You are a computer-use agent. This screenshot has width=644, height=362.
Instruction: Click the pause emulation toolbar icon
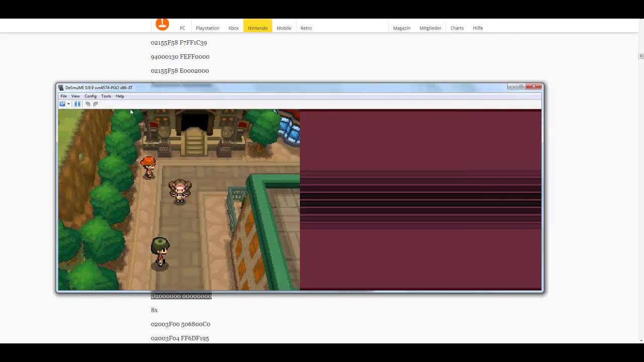(77, 104)
